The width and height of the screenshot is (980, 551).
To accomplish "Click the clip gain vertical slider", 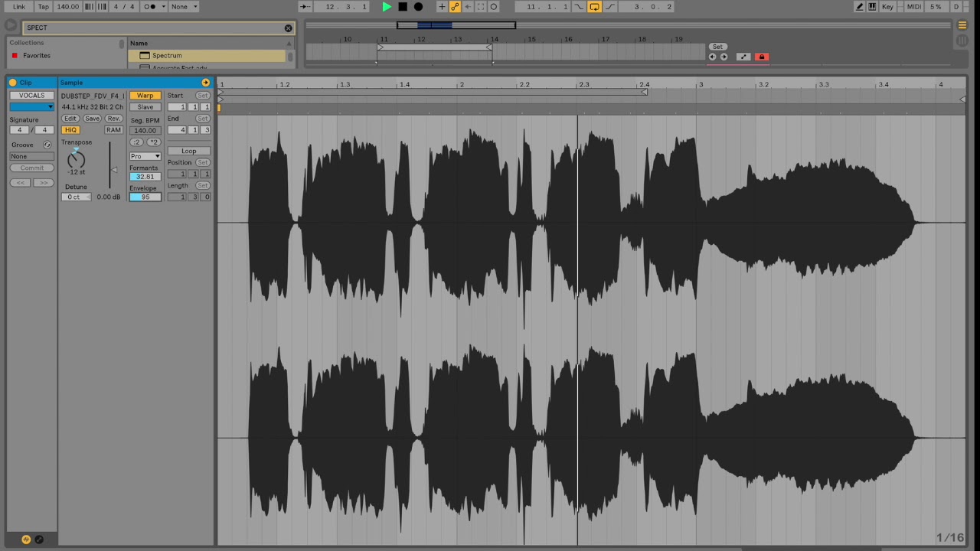I will click(x=109, y=165).
